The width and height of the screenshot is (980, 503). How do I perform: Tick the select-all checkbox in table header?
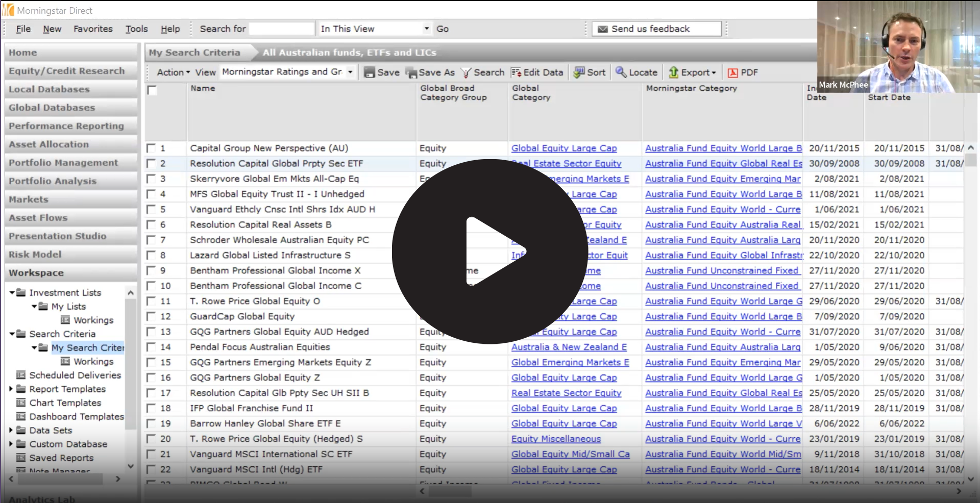(152, 90)
